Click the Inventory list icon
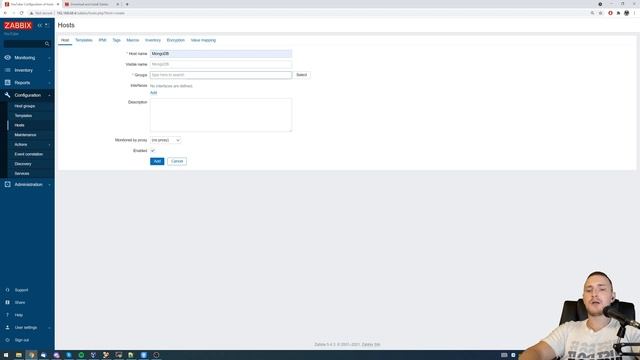 point(7,70)
